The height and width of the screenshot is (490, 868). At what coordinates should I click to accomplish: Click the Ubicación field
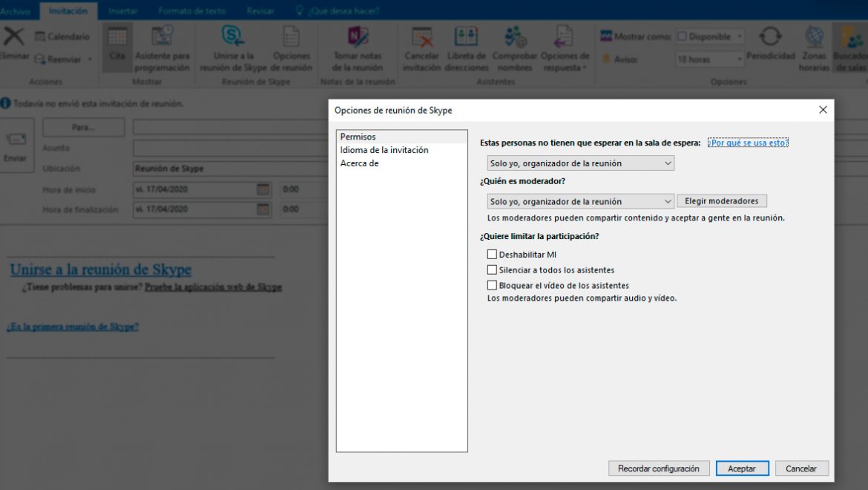pos(230,169)
